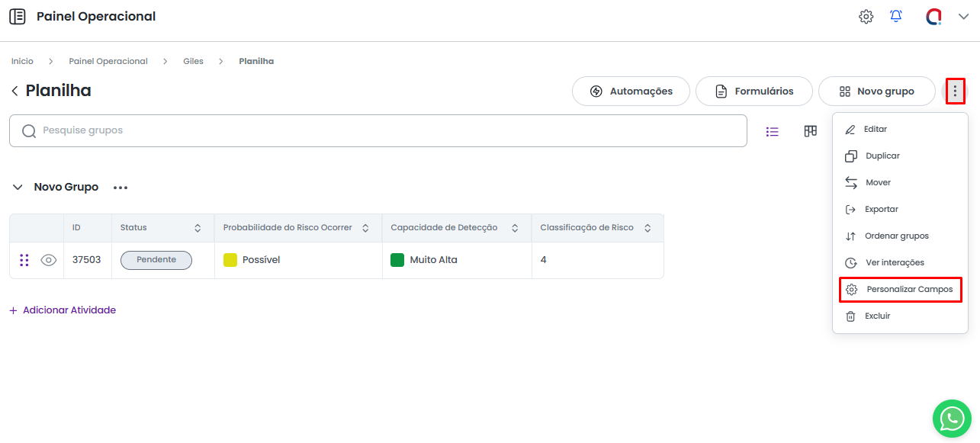980x443 pixels.
Task: Open the user profile dropdown chevron
Action: click(963, 17)
